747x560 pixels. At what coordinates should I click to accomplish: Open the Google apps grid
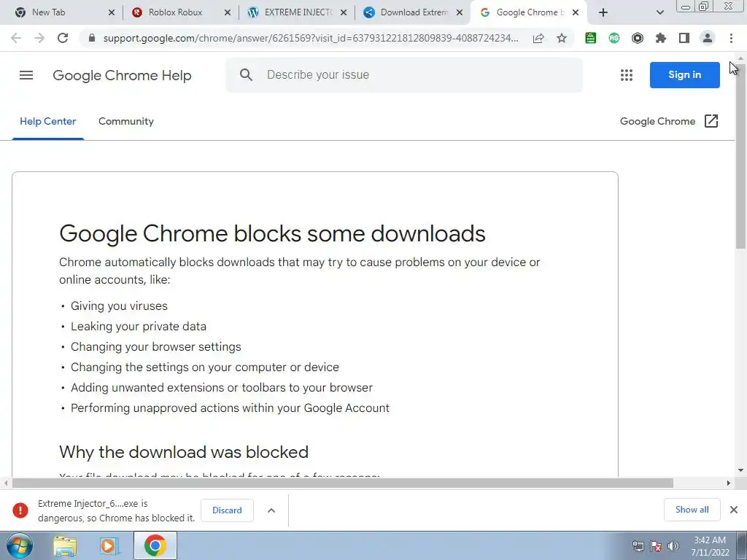(627, 75)
